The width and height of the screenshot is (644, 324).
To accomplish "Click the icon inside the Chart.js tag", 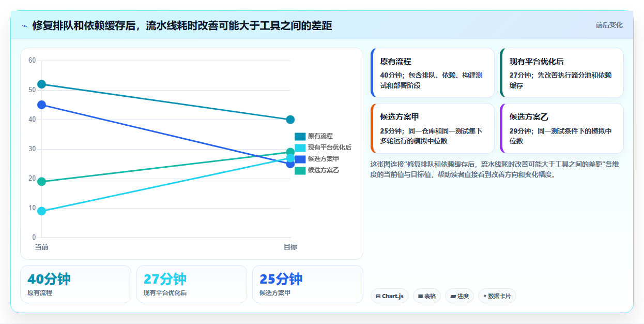I will tap(378, 297).
